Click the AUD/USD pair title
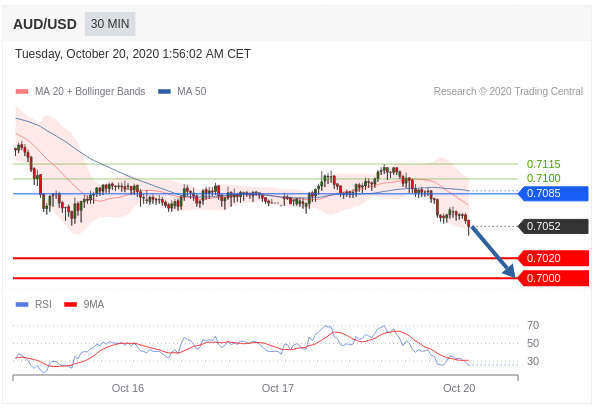 click(45, 24)
